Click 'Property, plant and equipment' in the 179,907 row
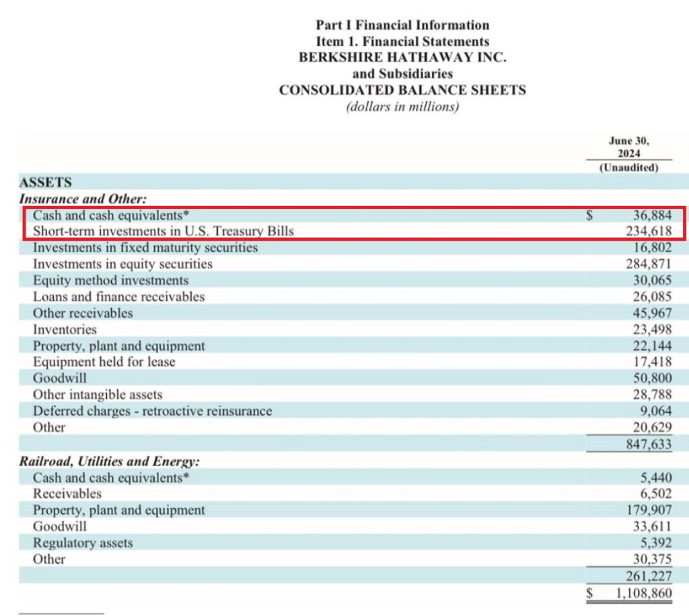 click(x=118, y=510)
